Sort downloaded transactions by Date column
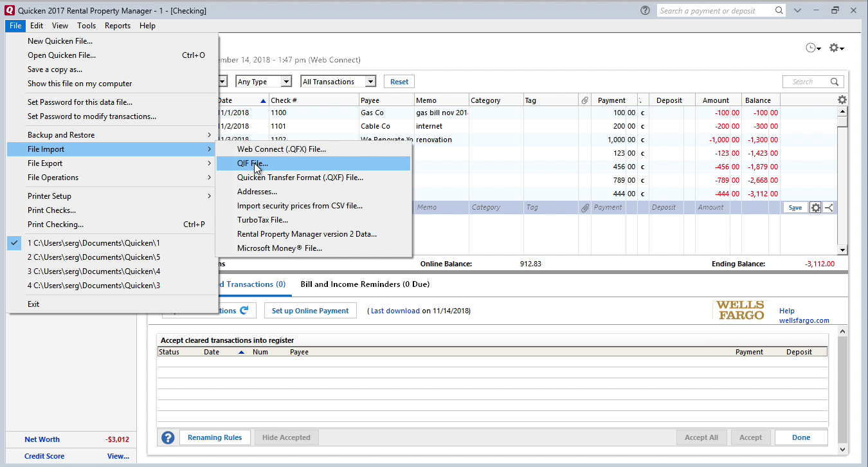 241,353
